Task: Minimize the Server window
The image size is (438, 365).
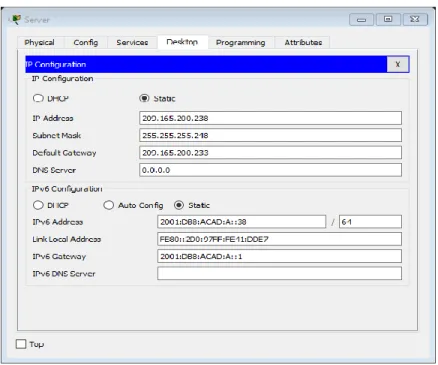Action: [361, 20]
